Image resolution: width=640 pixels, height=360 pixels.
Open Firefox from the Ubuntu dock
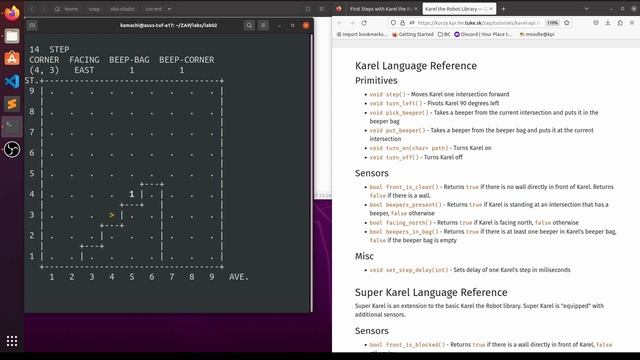click(x=12, y=13)
